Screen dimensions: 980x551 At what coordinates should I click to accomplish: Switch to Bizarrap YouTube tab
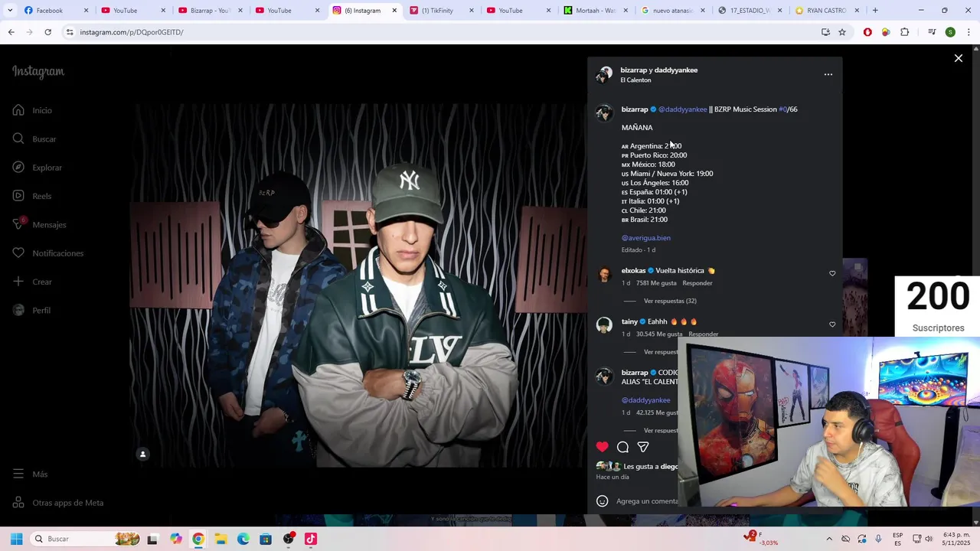click(209, 11)
